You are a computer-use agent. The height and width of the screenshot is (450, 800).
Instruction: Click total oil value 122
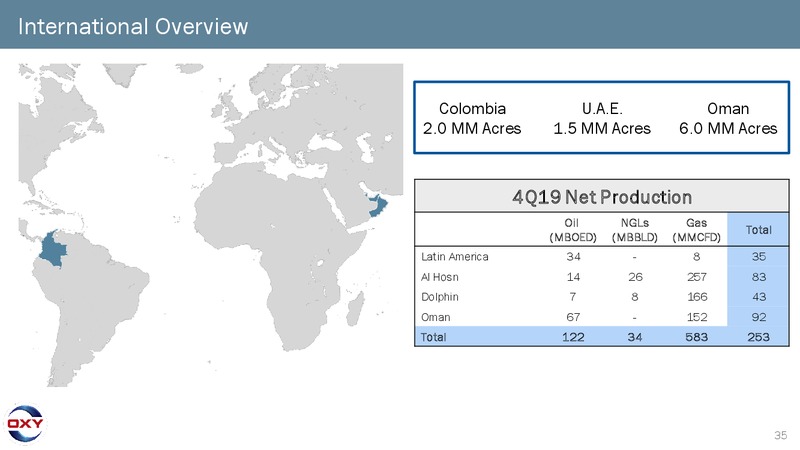pos(573,337)
